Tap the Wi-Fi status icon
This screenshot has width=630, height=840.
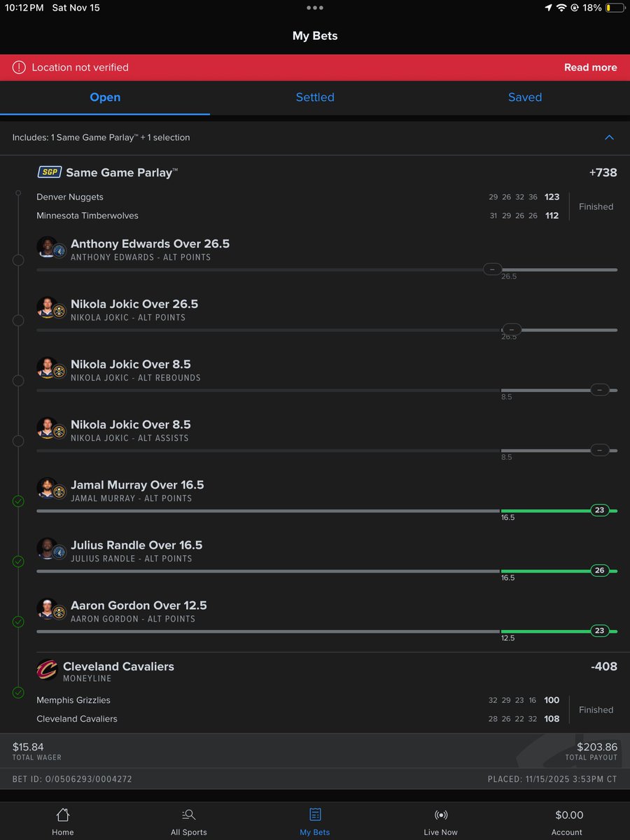click(x=561, y=8)
